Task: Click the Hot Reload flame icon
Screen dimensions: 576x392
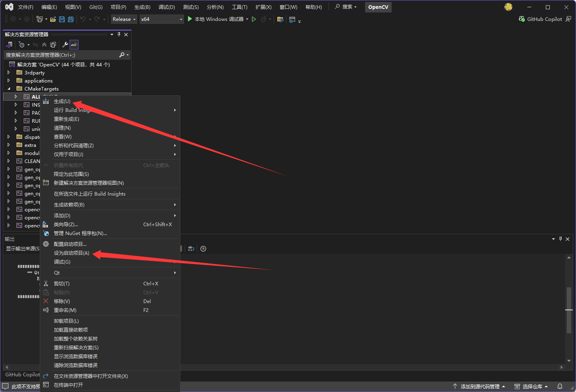Action: 264,19
